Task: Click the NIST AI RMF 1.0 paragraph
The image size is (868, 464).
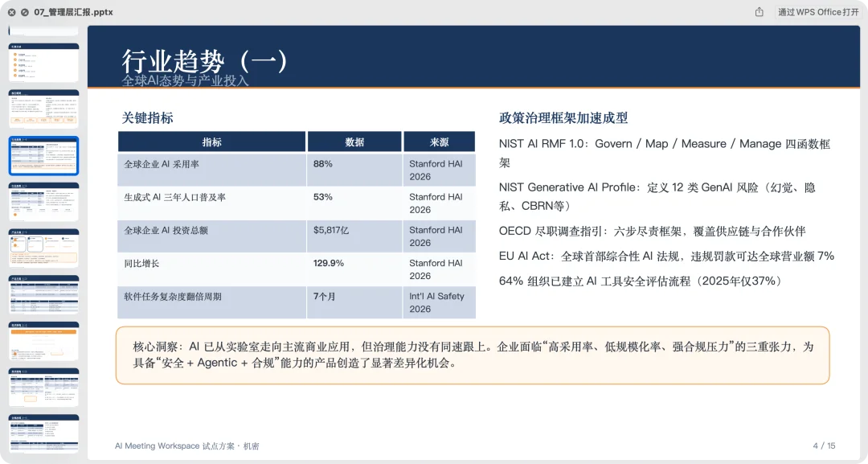Action: [x=665, y=153]
